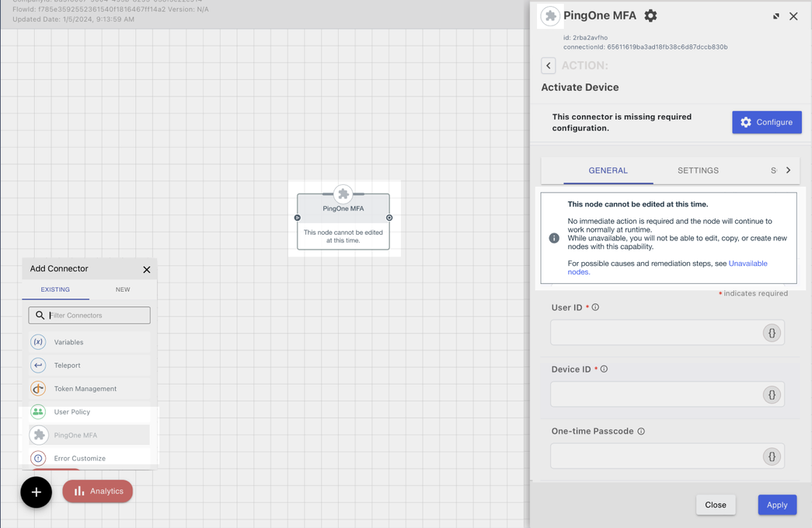Select the PingOne MFA node on canvas
Screen dimensions: 812x528
(343, 222)
